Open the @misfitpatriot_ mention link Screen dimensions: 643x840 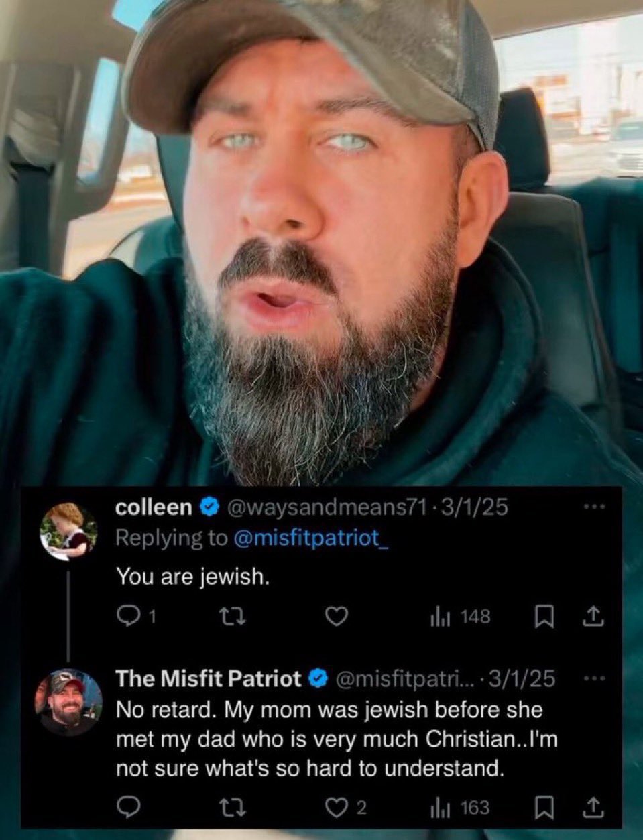(310, 538)
